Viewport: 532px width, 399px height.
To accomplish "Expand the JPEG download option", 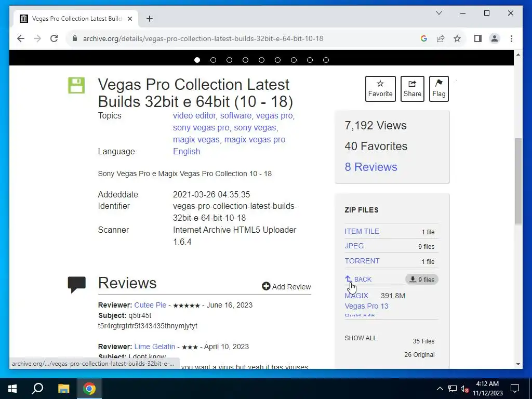I will click(x=354, y=246).
